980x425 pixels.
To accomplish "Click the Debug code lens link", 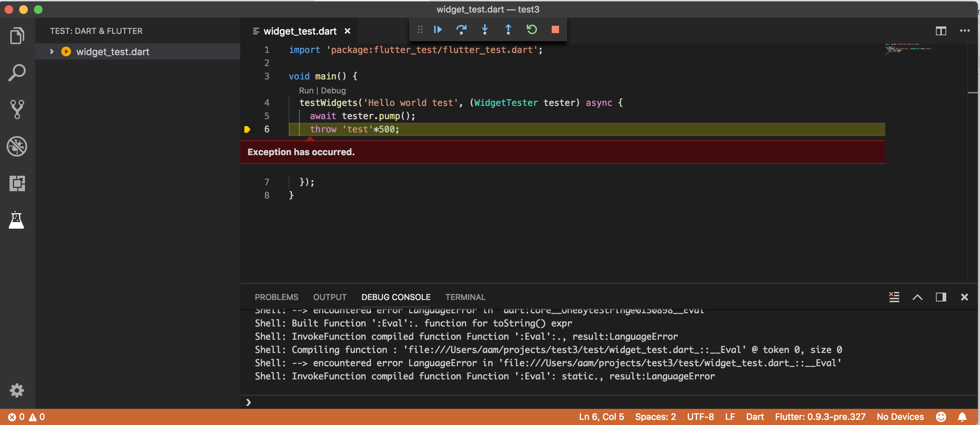I will click(333, 91).
